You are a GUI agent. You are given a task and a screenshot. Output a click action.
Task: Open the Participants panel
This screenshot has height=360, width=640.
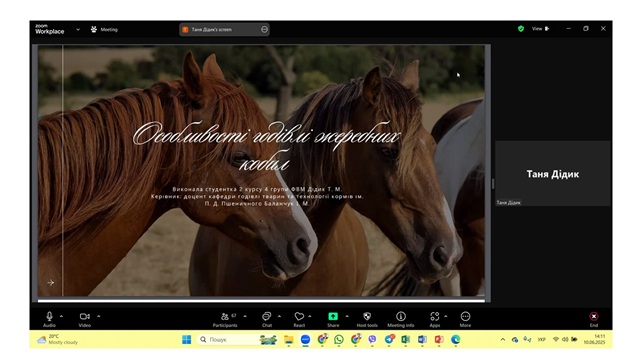[x=225, y=319]
